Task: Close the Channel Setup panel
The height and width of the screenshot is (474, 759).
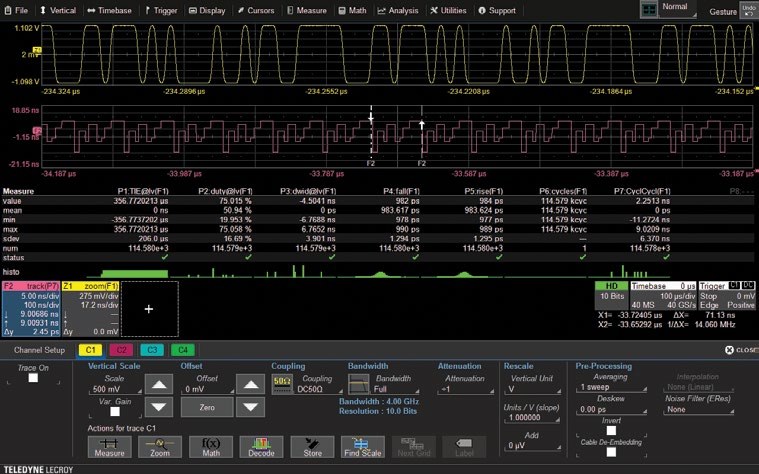Action: pos(741,350)
